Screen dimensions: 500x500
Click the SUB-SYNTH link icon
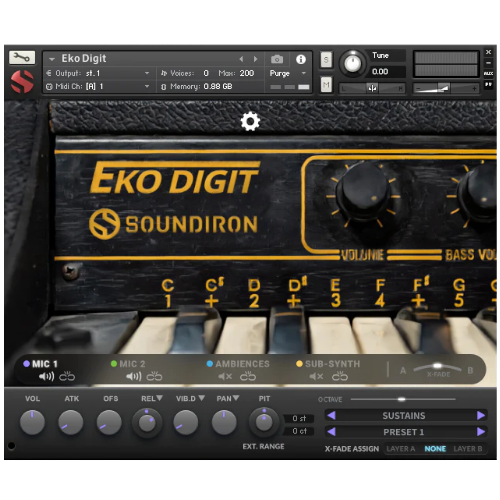tap(340, 376)
